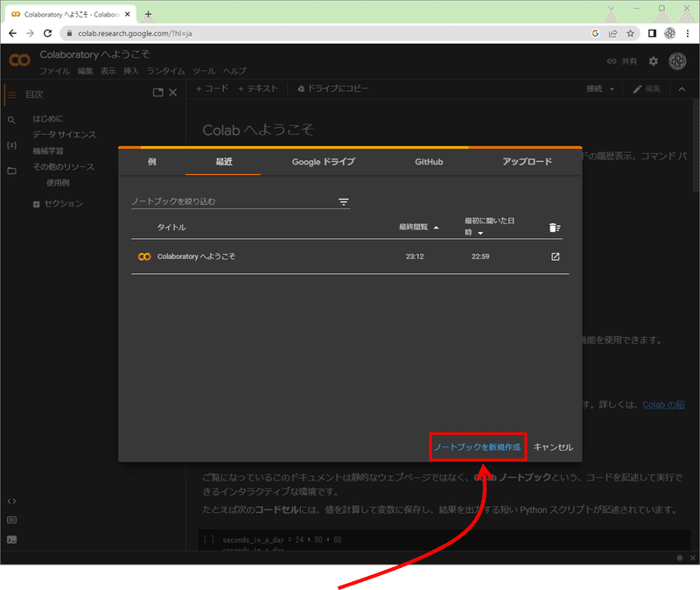Open the files folder sidebar icon

pyautogui.click(x=11, y=171)
